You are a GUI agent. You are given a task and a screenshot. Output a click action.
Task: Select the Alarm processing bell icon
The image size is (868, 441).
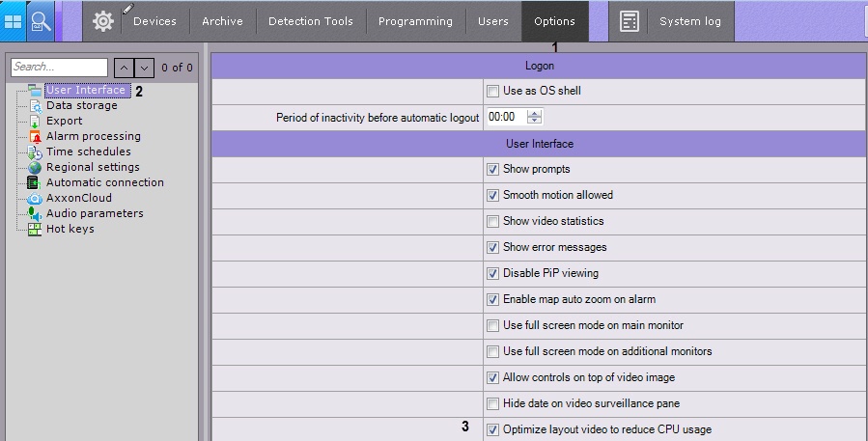[x=35, y=136]
